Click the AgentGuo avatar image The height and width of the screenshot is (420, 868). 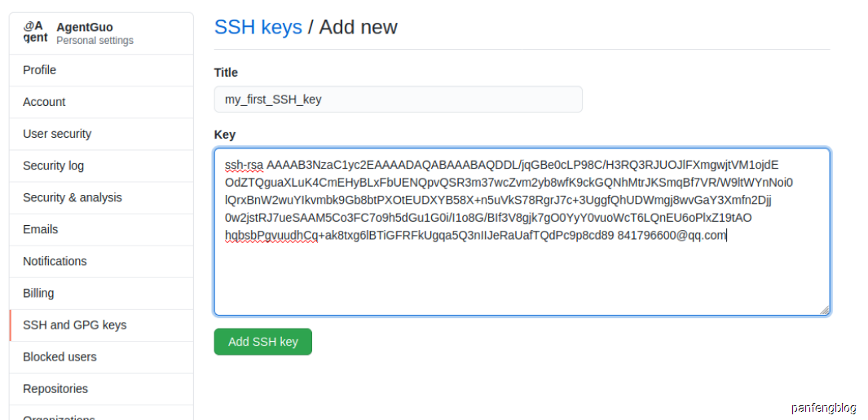[35, 32]
